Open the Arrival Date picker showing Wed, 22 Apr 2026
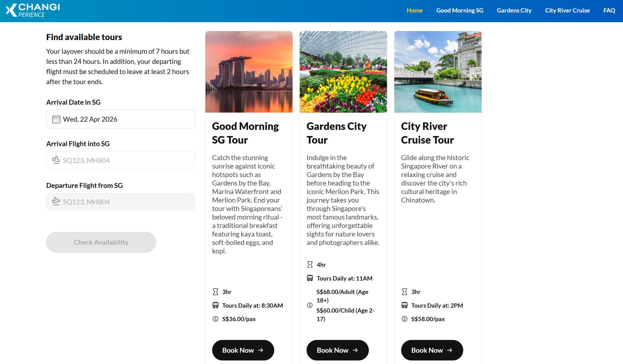 (x=120, y=119)
